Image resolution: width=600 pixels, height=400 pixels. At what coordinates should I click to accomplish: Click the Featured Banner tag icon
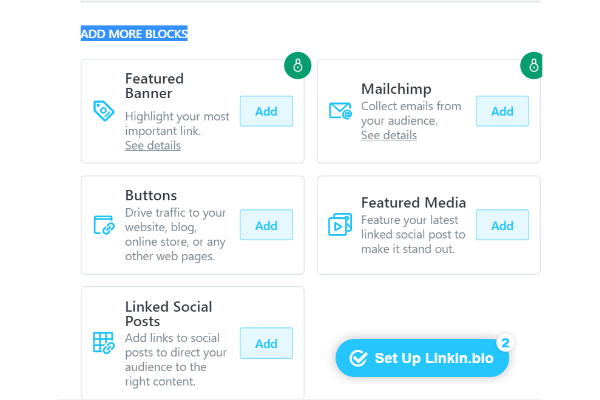[x=103, y=111]
